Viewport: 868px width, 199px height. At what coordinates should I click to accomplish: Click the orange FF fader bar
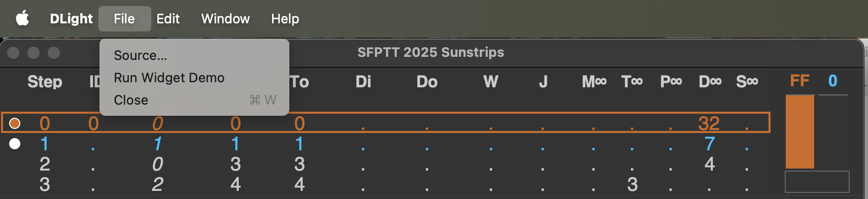[800, 132]
